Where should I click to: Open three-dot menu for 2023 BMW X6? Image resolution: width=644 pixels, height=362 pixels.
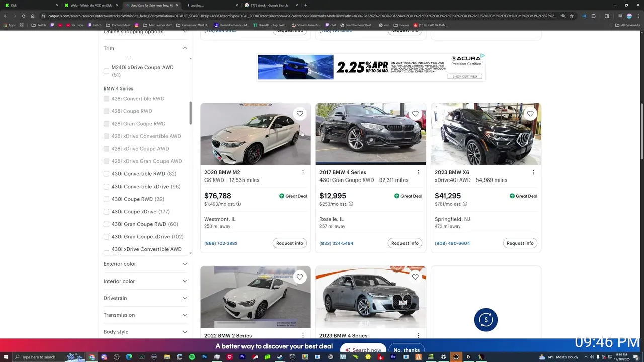(x=533, y=172)
